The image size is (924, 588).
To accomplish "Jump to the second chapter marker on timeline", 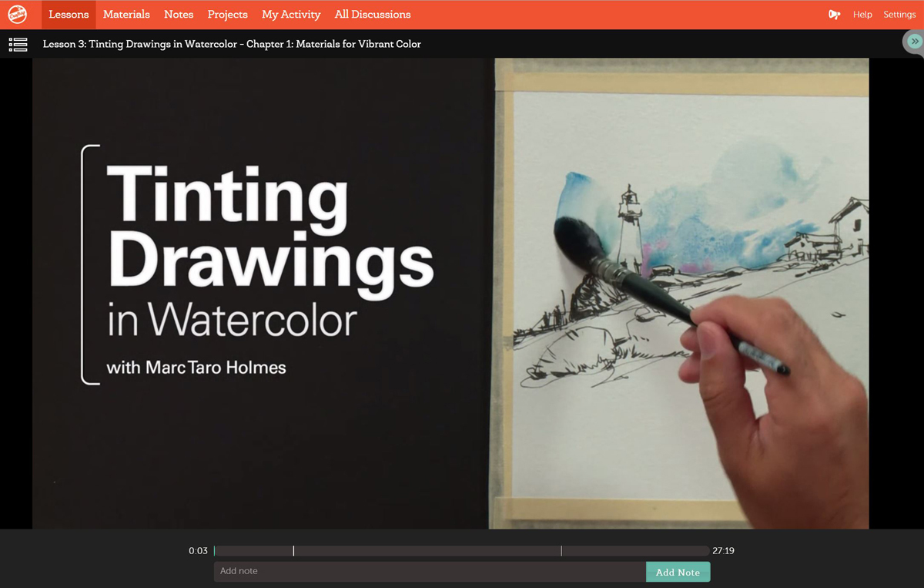I will click(561, 551).
